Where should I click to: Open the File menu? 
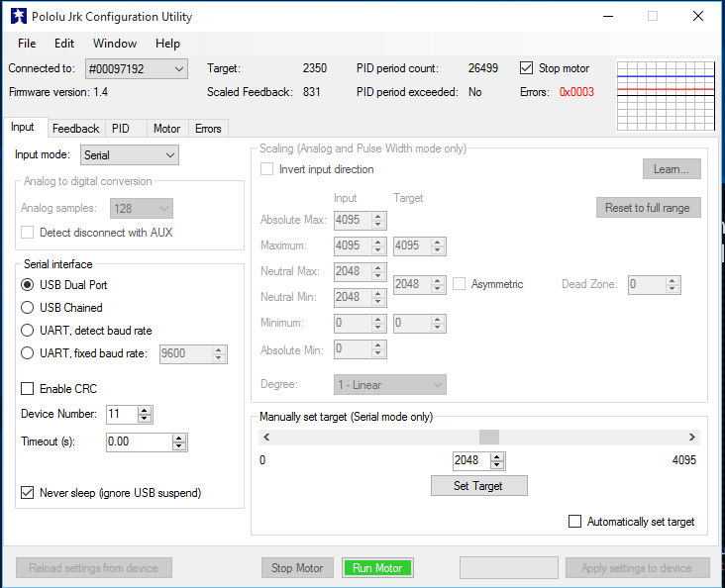pos(27,44)
